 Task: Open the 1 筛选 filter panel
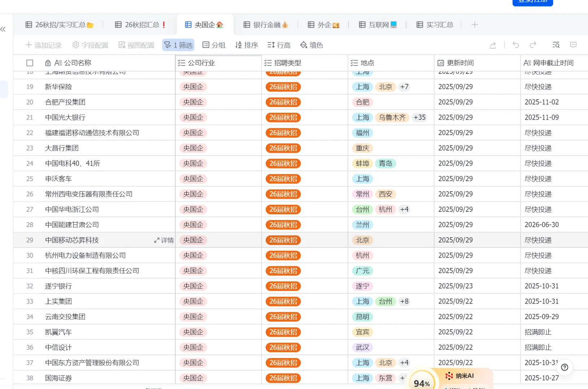click(178, 45)
